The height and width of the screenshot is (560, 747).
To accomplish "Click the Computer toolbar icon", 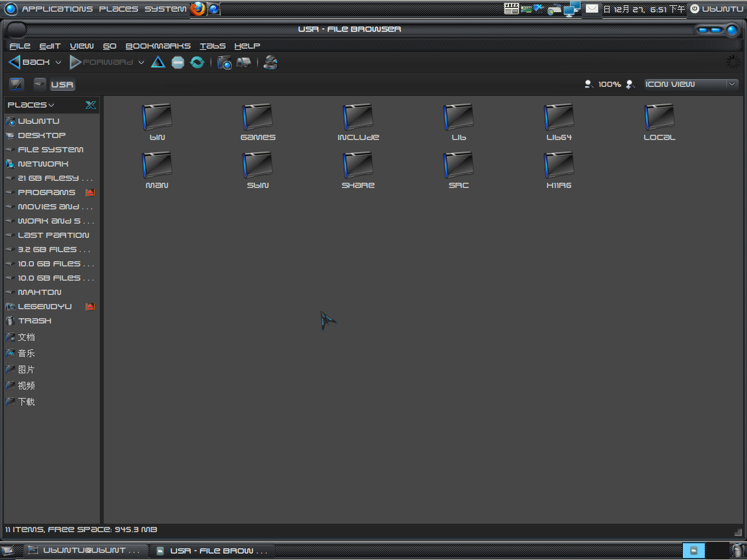I will click(x=244, y=62).
